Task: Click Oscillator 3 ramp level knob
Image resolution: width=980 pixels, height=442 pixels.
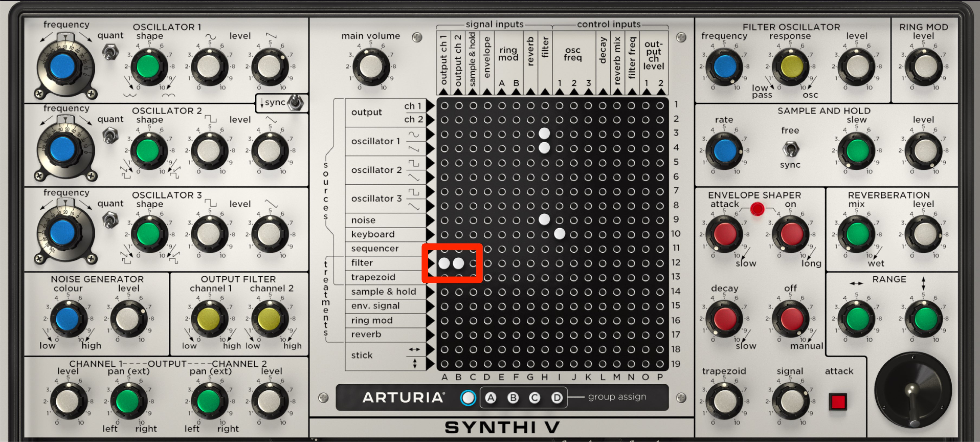Action: click(x=269, y=235)
